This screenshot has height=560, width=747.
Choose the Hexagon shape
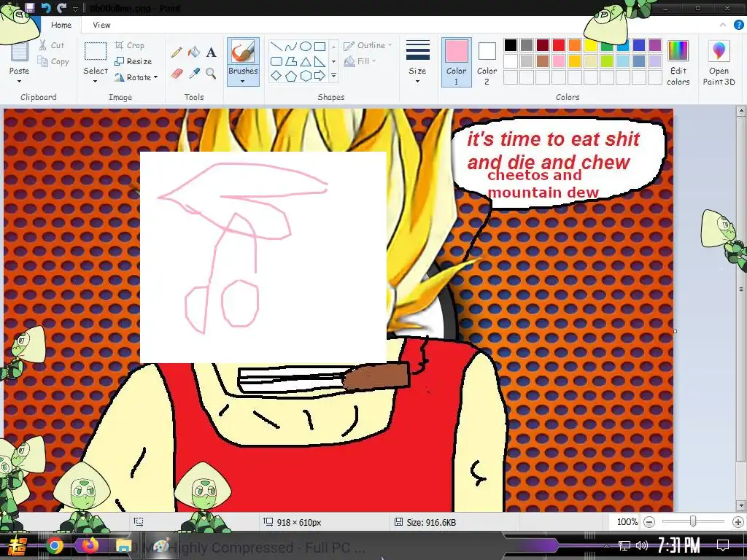pos(306,76)
